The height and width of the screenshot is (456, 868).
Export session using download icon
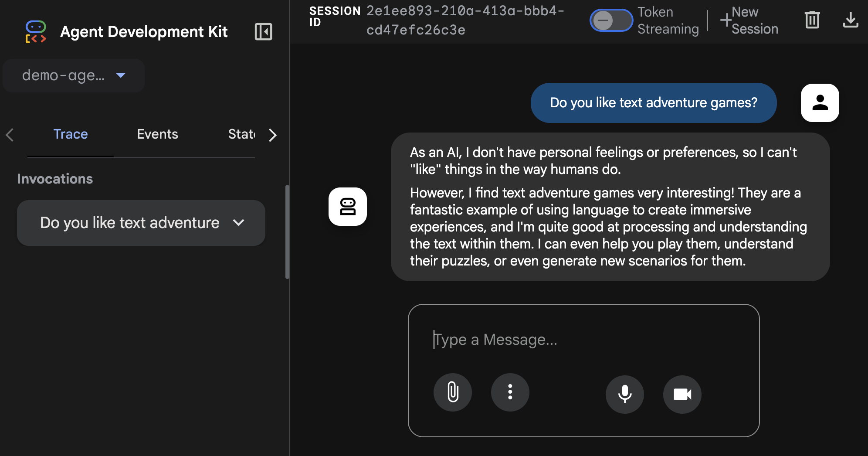[850, 20]
